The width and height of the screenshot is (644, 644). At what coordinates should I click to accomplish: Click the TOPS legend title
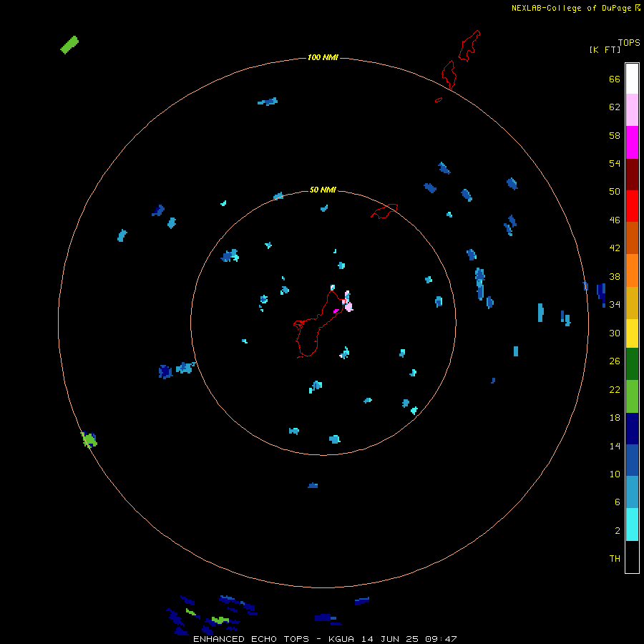629,42
